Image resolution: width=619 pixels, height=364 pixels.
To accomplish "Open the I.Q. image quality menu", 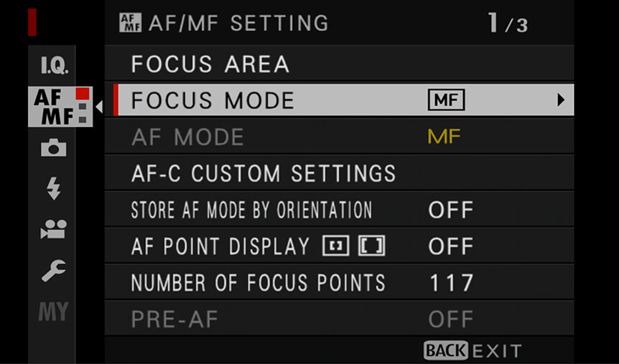I will [x=55, y=65].
